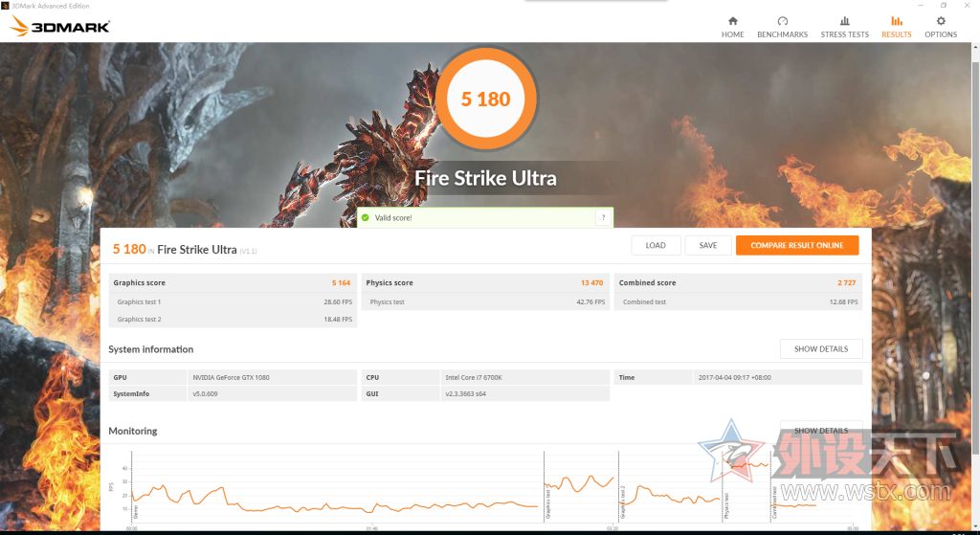Click the LOAD button
980x535 pixels.
(x=656, y=245)
